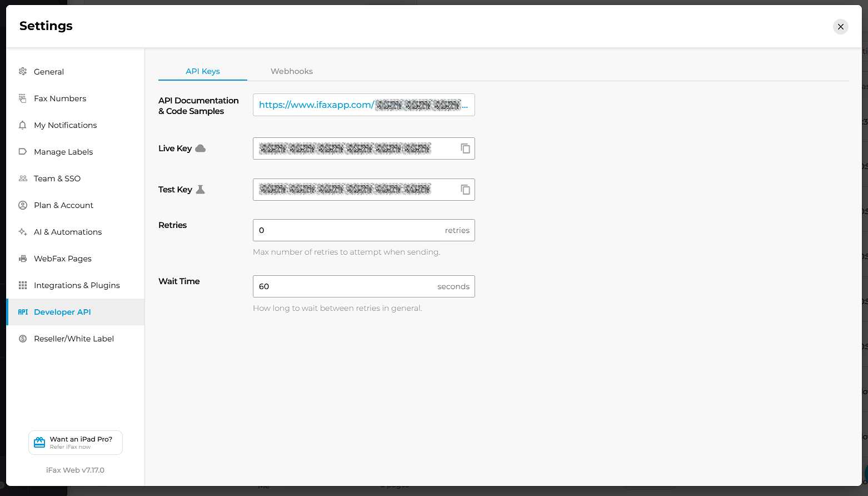Open Integrations & Plugins section

pyautogui.click(x=75, y=285)
